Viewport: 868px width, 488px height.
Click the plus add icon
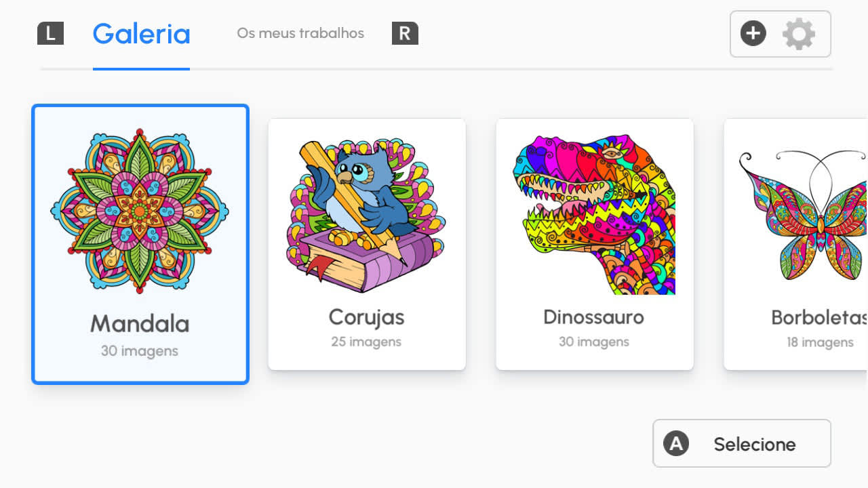click(x=753, y=33)
